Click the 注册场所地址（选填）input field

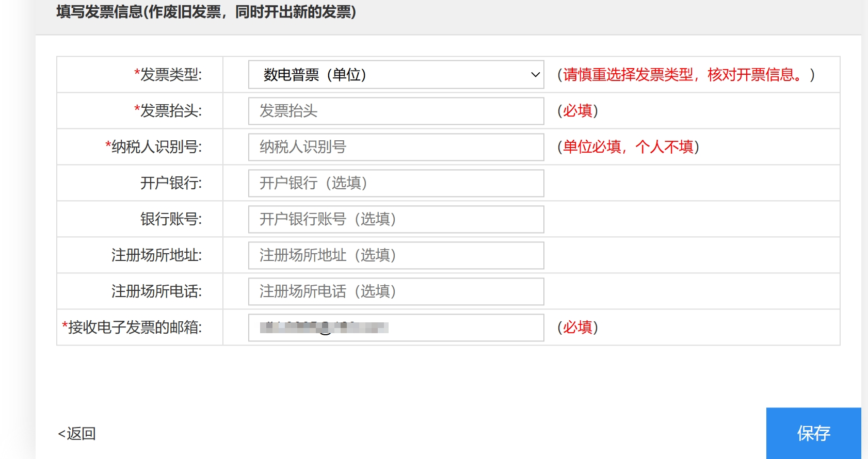pyautogui.click(x=396, y=255)
